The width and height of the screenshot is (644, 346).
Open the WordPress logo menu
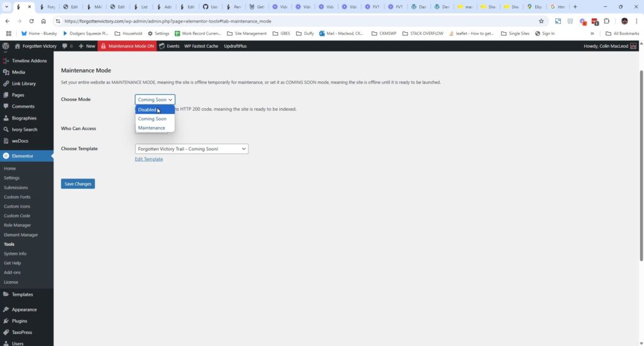point(6,46)
